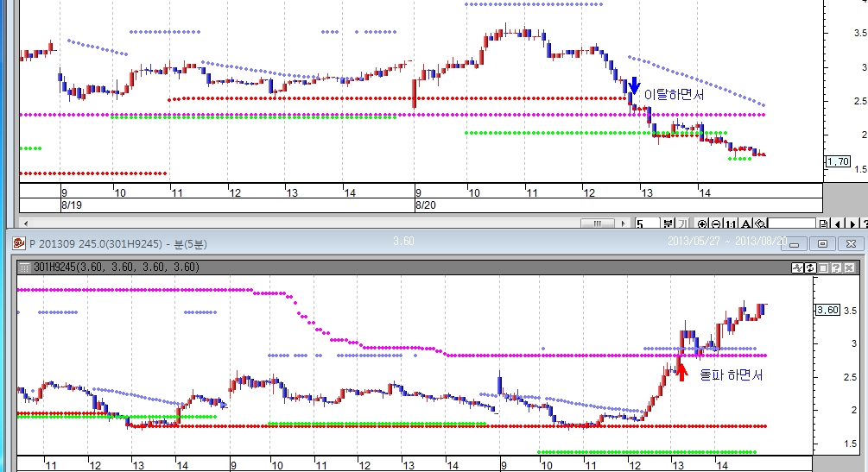Click the period input field showing 5

pyautogui.click(x=646, y=223)
